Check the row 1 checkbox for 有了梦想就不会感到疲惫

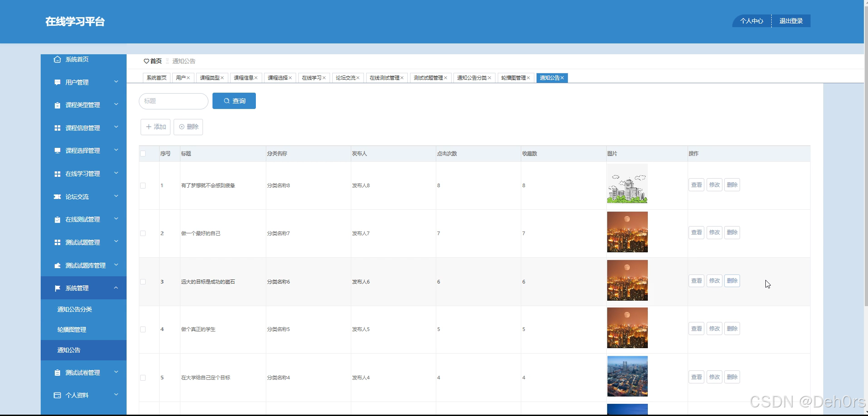143,185
